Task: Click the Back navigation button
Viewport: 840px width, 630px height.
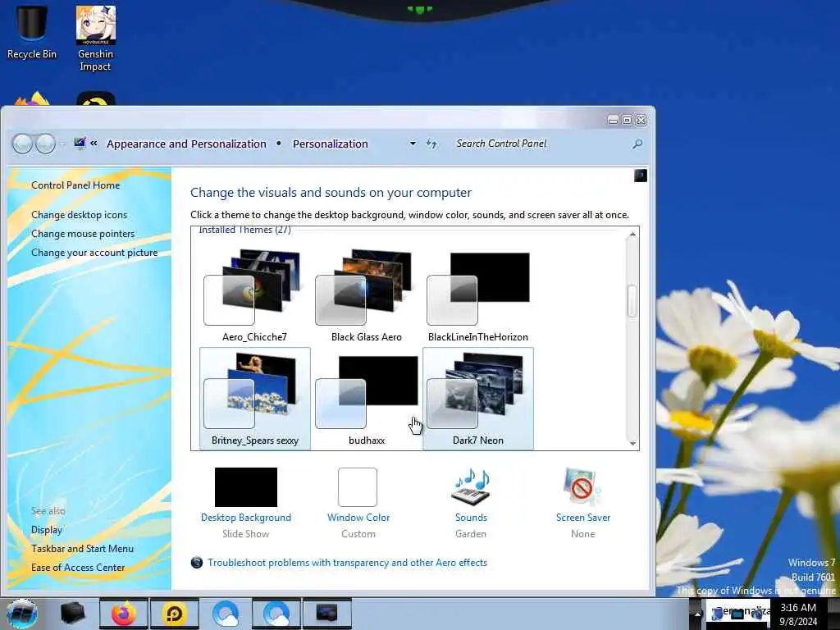Action: pos(22,144)
